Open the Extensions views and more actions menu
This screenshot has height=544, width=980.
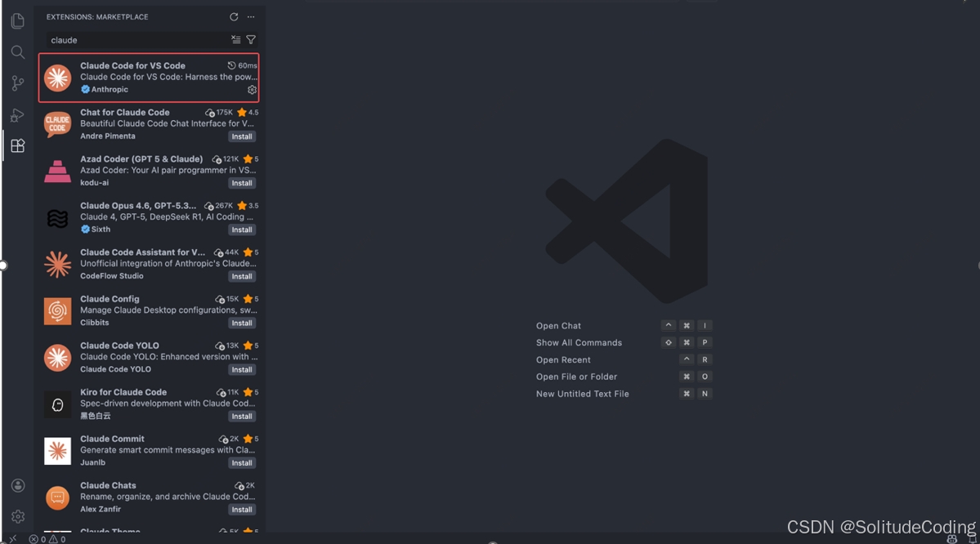[251, 17]
